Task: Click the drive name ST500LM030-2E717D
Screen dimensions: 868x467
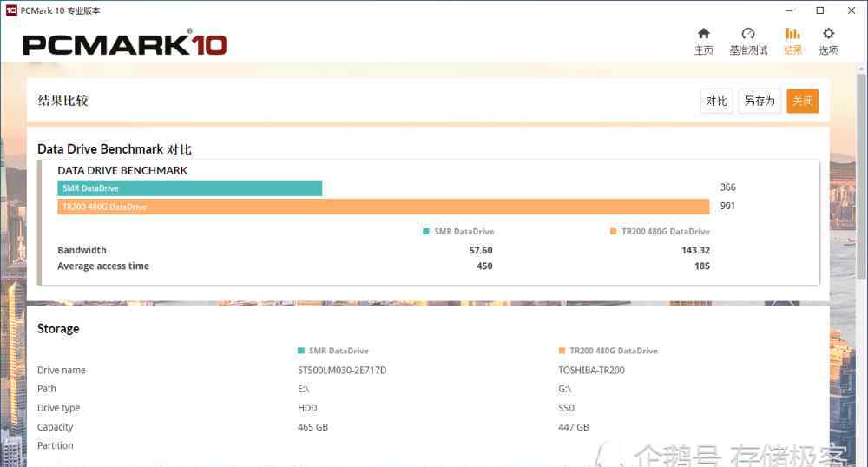Action: 342,370
